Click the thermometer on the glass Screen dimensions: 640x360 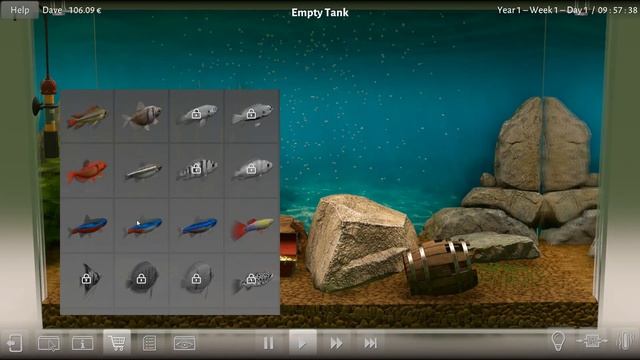50,118
